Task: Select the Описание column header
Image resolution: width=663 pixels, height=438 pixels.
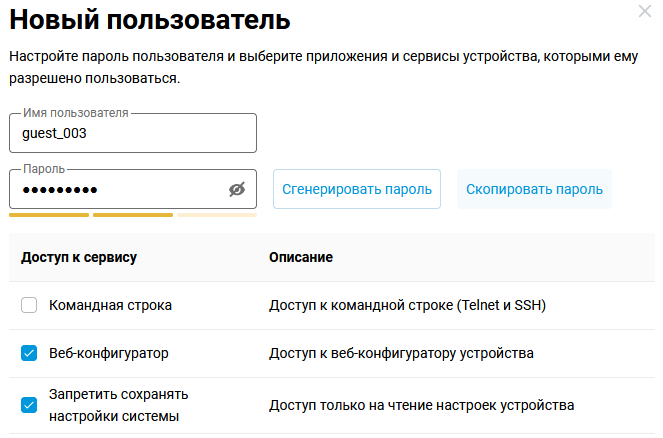Action: tap(300, 257)
